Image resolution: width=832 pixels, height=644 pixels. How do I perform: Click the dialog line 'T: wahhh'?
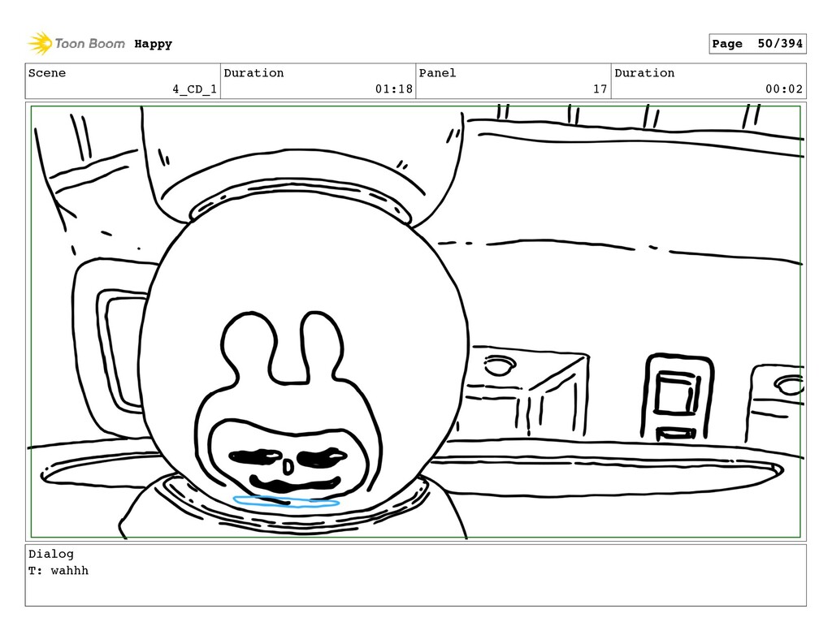click(58, 571)
